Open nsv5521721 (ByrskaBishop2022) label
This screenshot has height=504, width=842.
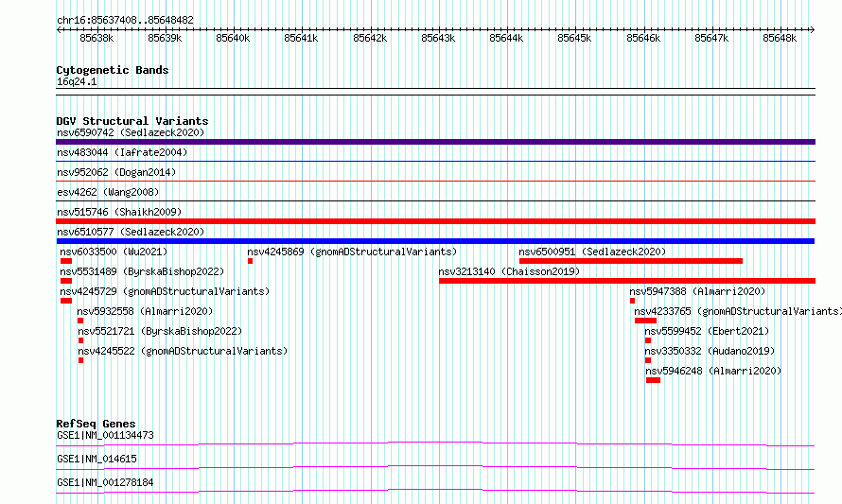click(x=160, y=331)
